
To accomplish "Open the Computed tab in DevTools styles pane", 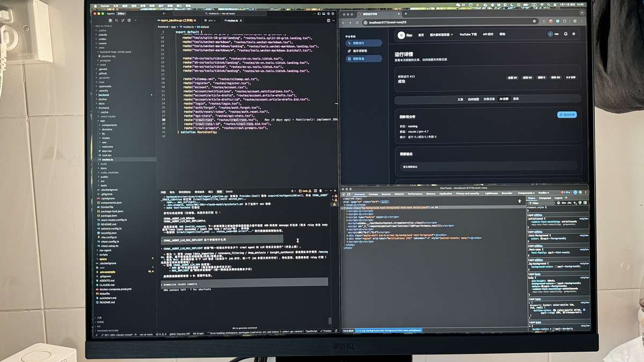I will click(x=545, y=198).
